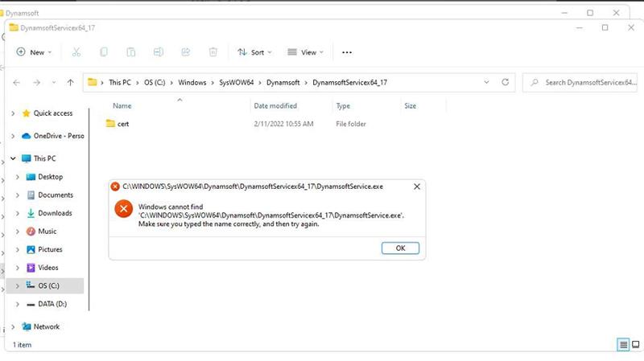The image size is (644, 361).
Task: Click the Delete trash can icon
Action: point(213,52)
